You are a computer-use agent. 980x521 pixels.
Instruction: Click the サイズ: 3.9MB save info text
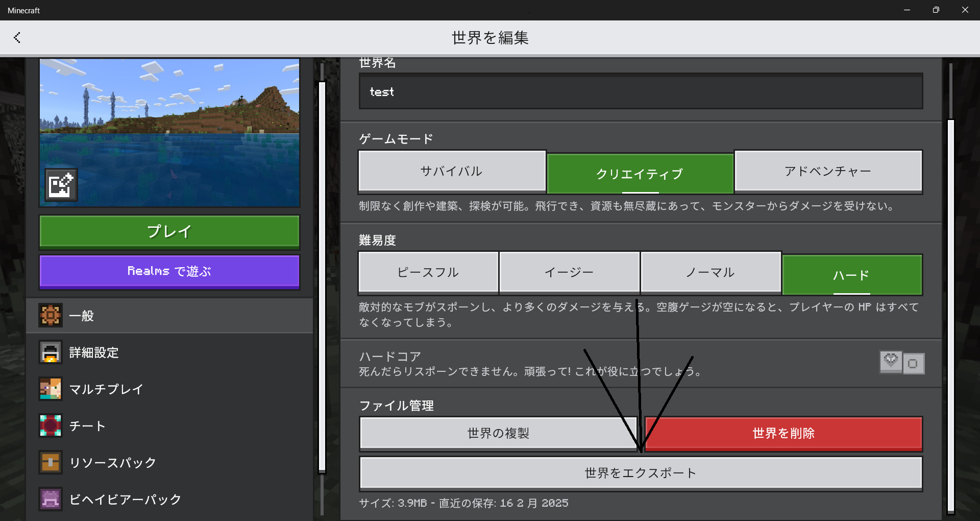(463, 503)
